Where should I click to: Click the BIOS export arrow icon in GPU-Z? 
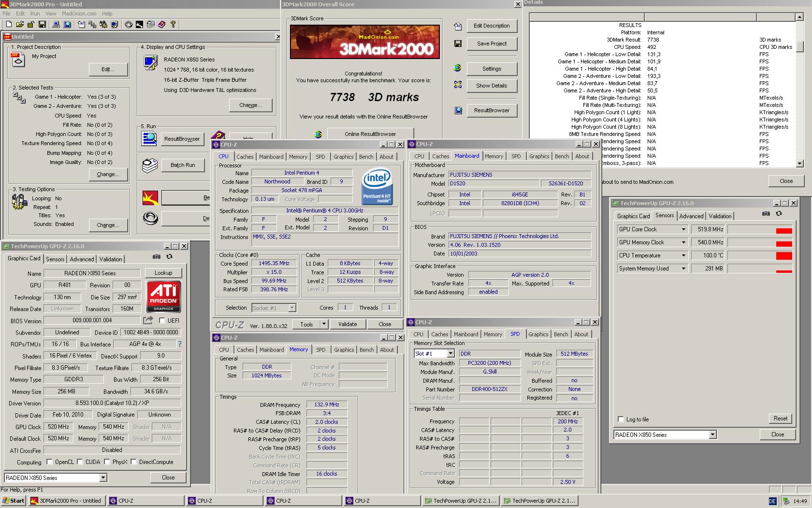[x=148, y=320]
